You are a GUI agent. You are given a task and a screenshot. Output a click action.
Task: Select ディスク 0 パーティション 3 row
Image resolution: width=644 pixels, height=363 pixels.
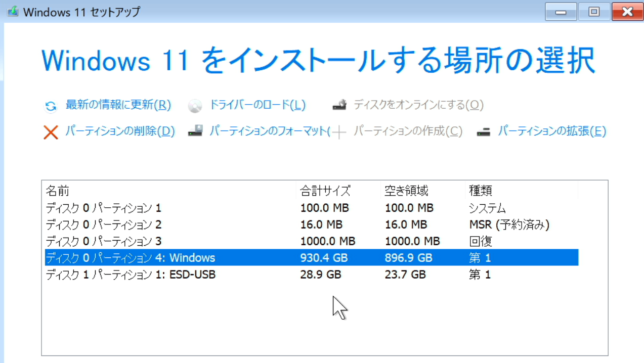pyautogui.click(x=311, y=241)
